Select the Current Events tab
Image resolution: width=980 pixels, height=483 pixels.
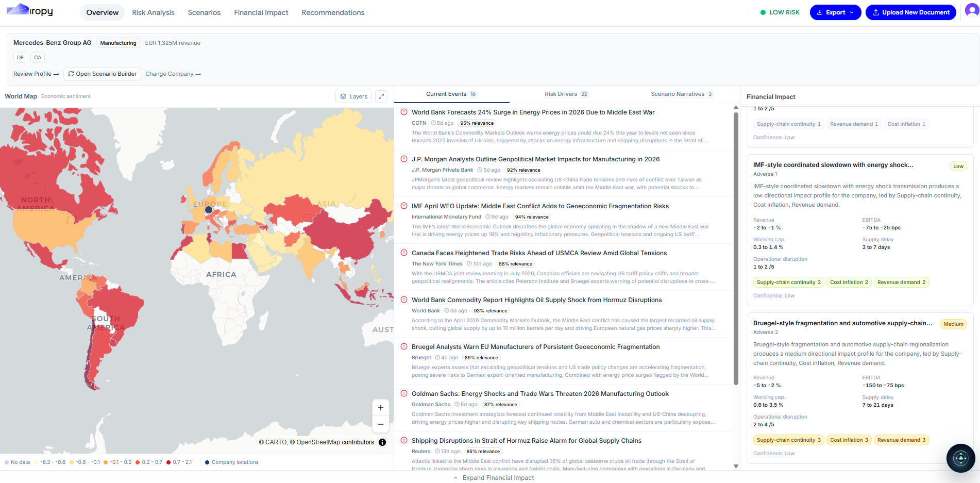[451, 94]
